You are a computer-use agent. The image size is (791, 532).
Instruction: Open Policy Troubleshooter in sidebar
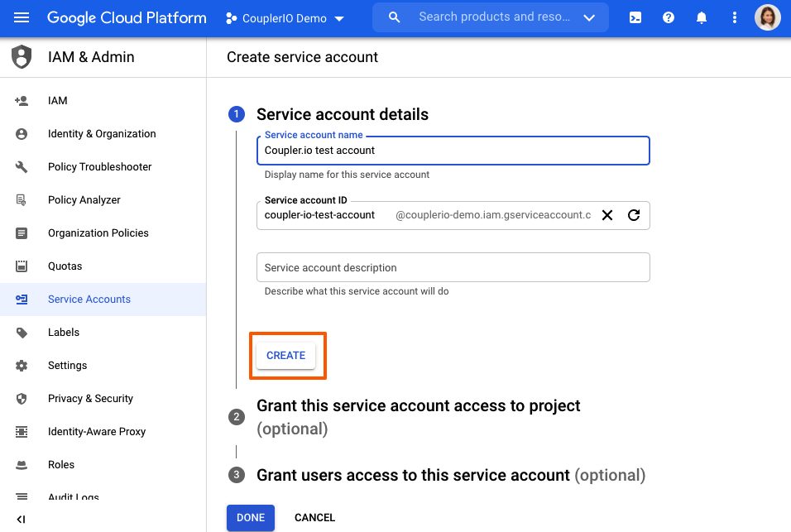(99, 167)
